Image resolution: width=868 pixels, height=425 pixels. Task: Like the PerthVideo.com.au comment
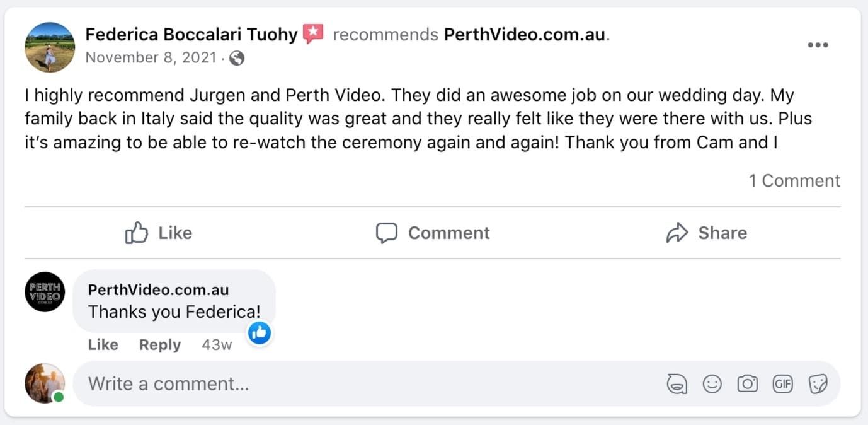[103, 345]
